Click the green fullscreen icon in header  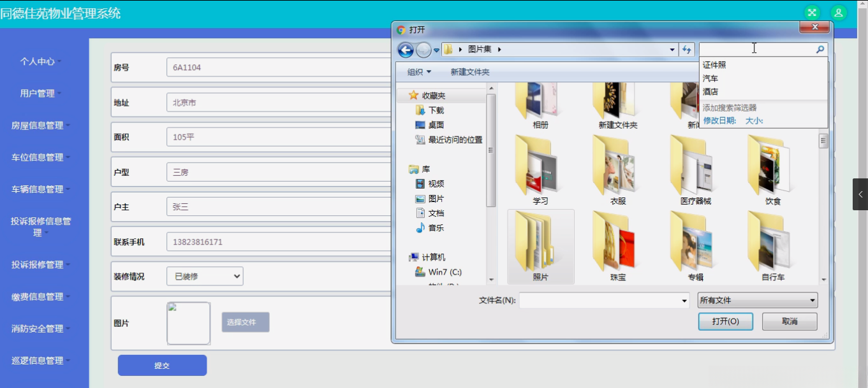812,13
